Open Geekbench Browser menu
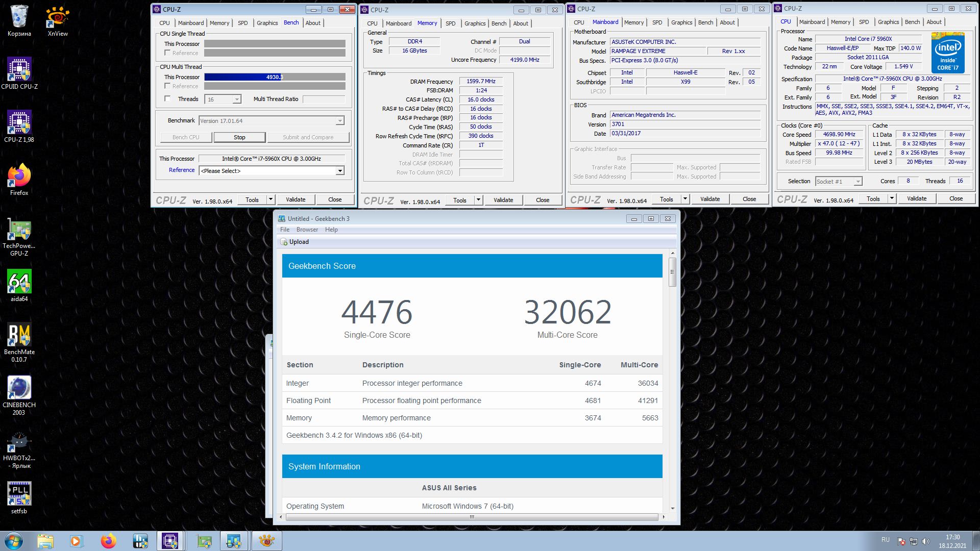This screenshot has height=551, width=980. coord(307,230)
